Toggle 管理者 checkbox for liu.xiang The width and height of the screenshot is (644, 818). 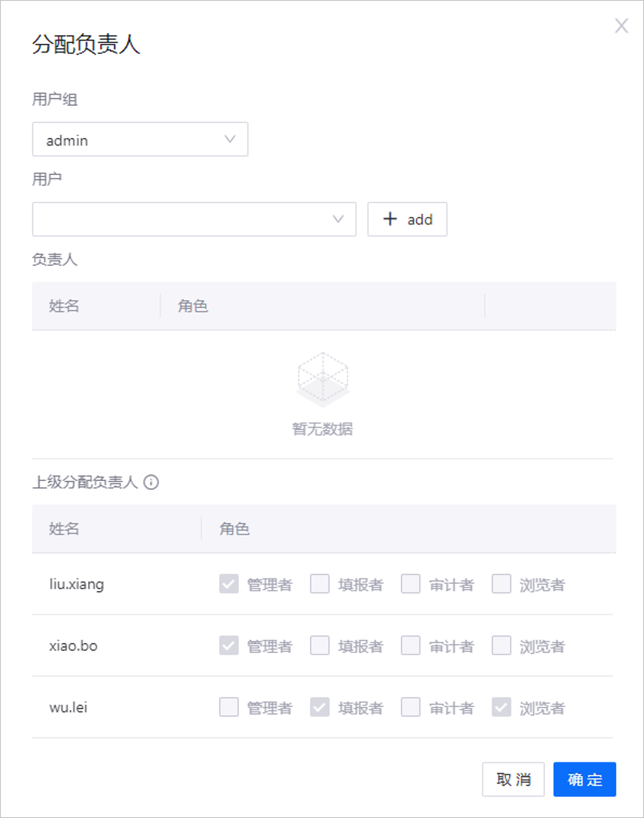click(x=229, y=584)
